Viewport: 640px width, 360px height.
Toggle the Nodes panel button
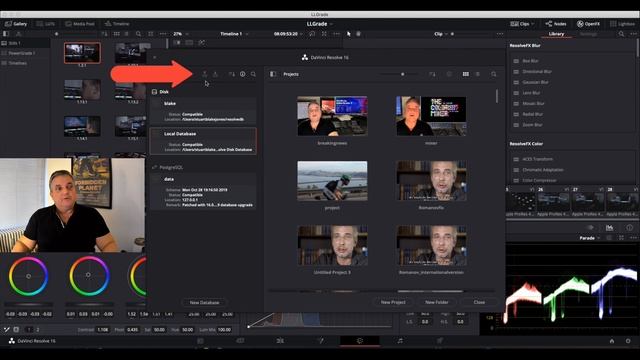(556, 24)
